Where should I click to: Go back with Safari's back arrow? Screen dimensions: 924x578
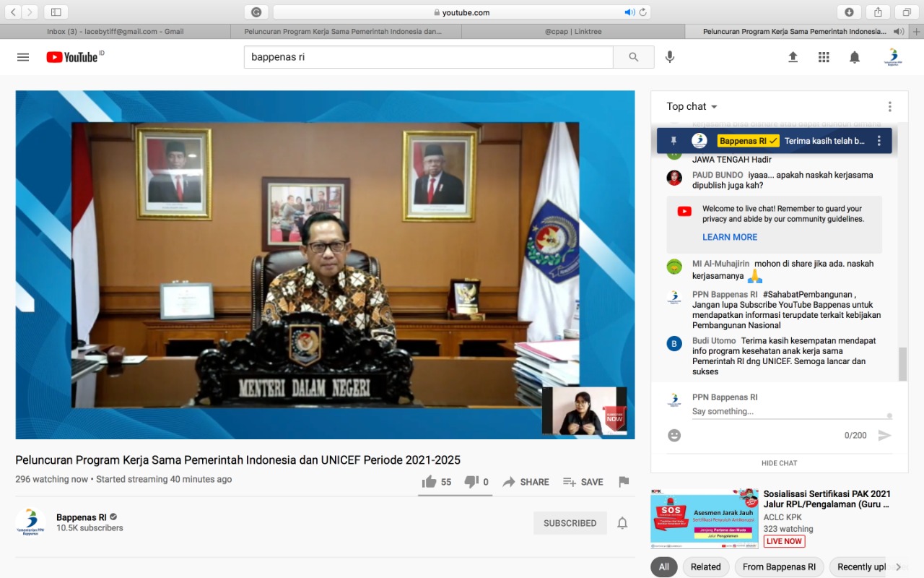point(13,12)
